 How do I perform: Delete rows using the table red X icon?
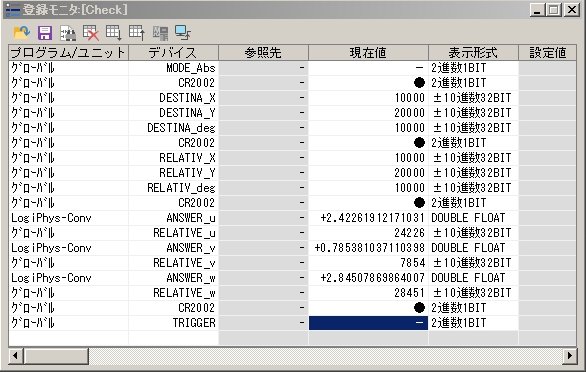(91, 33)
